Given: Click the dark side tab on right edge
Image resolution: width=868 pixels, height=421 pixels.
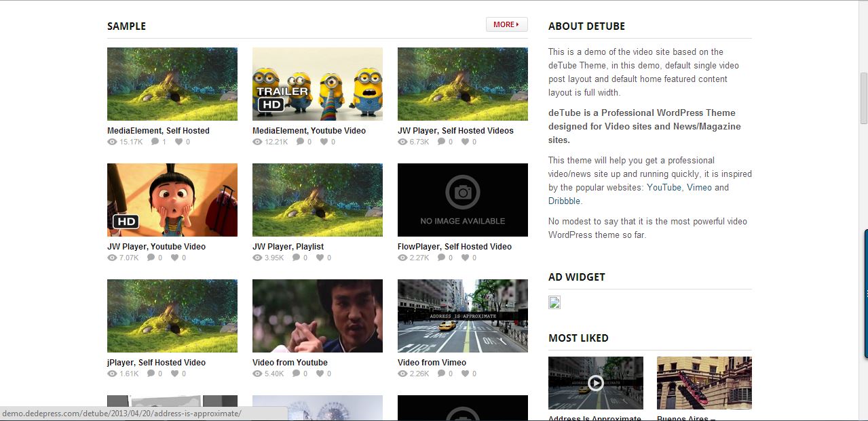Looking at the screenshot, I should click(865, 292).
